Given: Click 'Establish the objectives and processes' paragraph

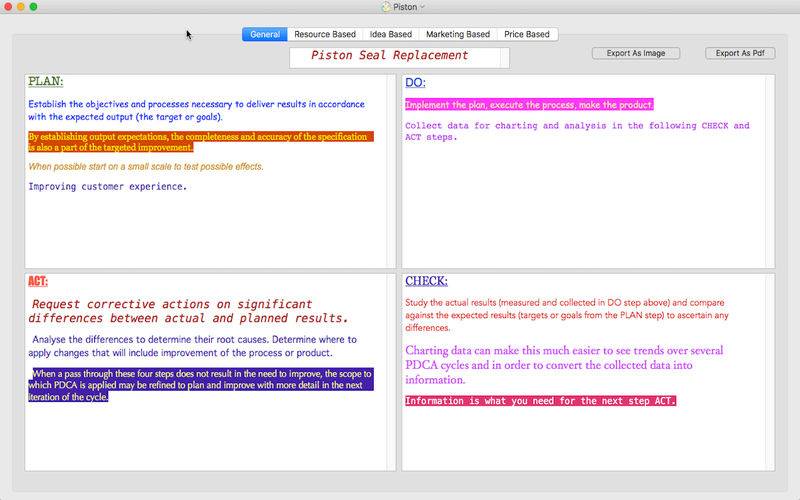Looking at the screenshot, I should (196, 110).
